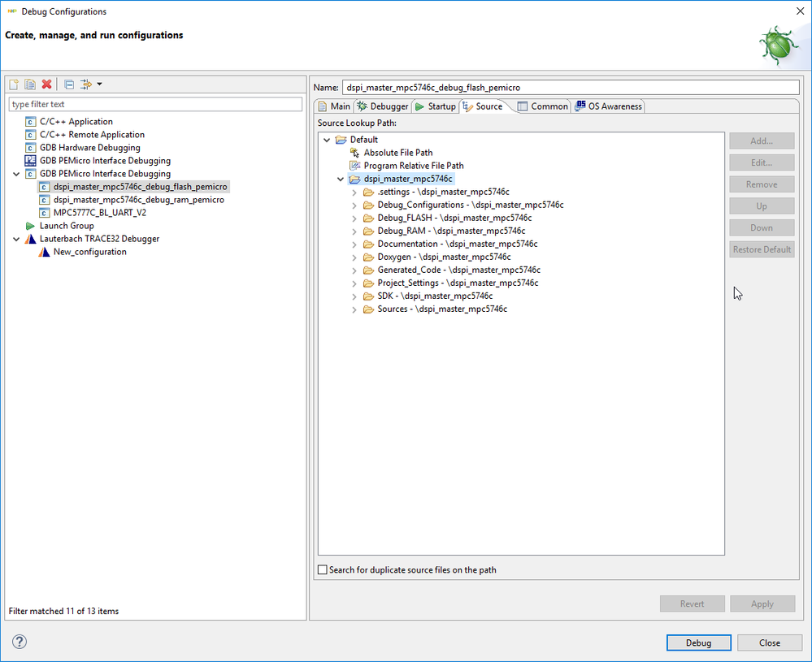Viewport: 812px width, 662px height.
Task: Click the help question mark icon
Action: click(20, 642)
